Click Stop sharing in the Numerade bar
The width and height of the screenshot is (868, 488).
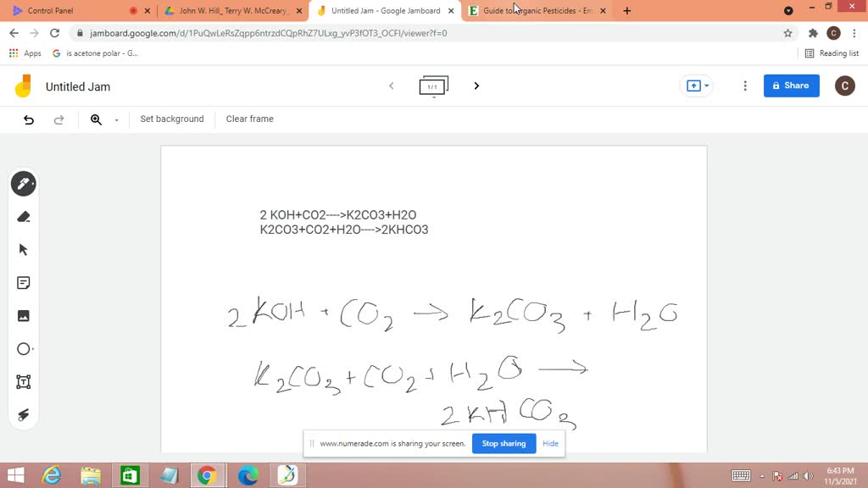pos(504,443)
